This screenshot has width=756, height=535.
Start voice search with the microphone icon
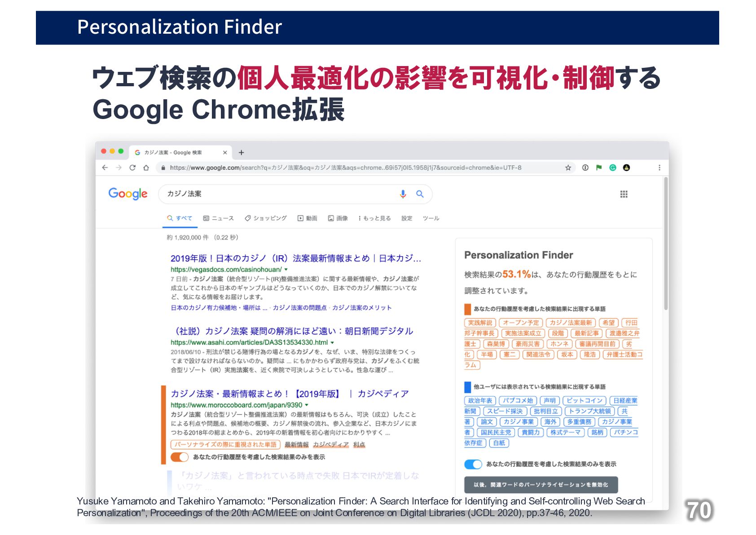click(x=403, y=194)
